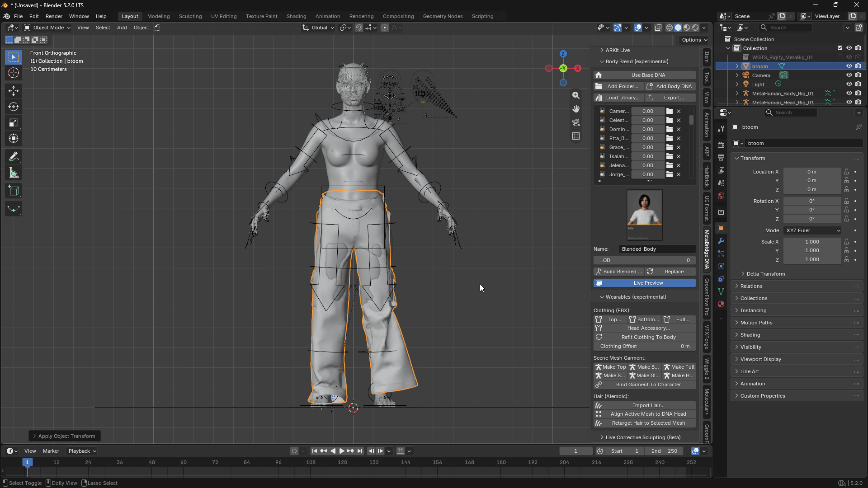
Task: Click the home icon beside Use Base DNA
Action: click(x=599, y=75)
